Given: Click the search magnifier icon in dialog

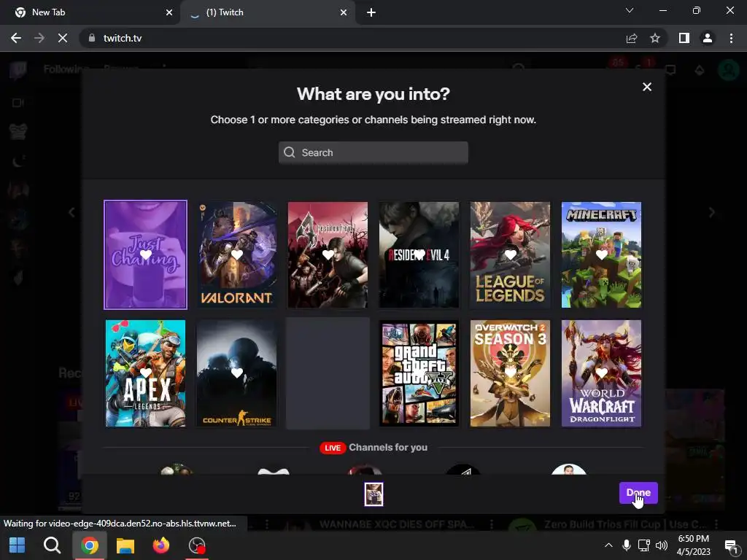Looking at the screenshot, I should (x=289, y=152).
